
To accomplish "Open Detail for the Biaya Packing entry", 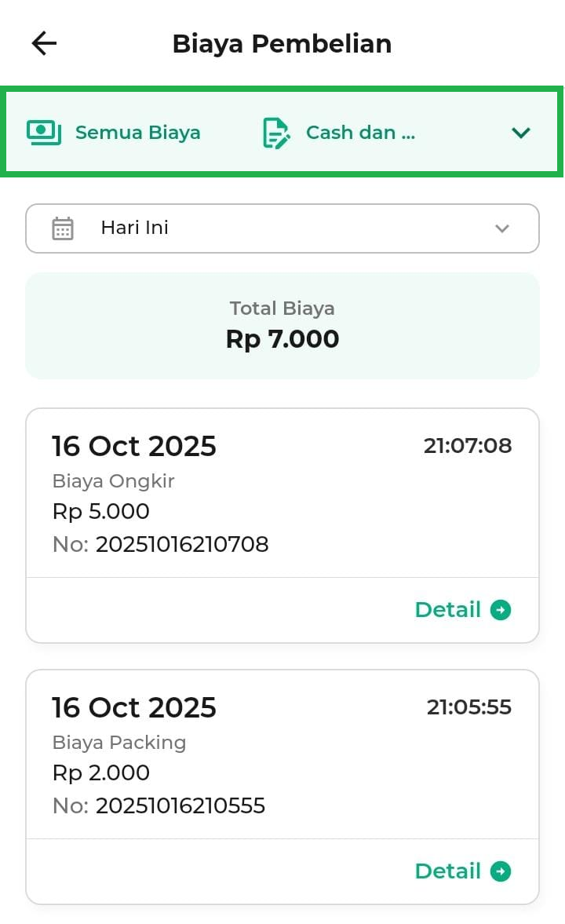I will pos(448,871).
